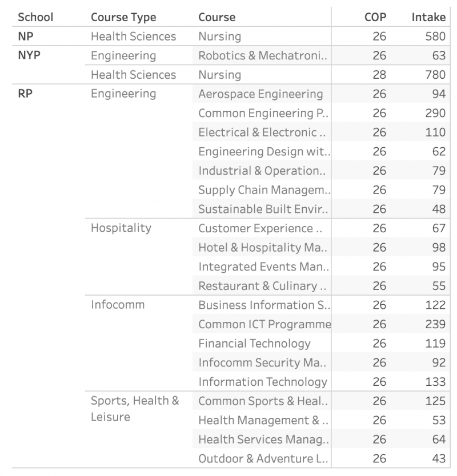This screenshot has width=457, height=476.
Task: Click the School column header
Action: point(35,17)
